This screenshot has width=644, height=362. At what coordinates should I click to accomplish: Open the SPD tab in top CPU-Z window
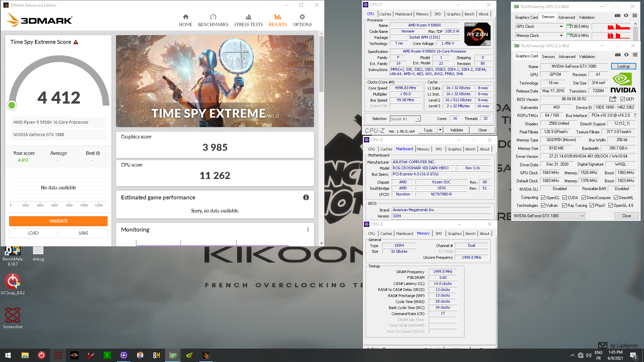[x=437, y=14]
